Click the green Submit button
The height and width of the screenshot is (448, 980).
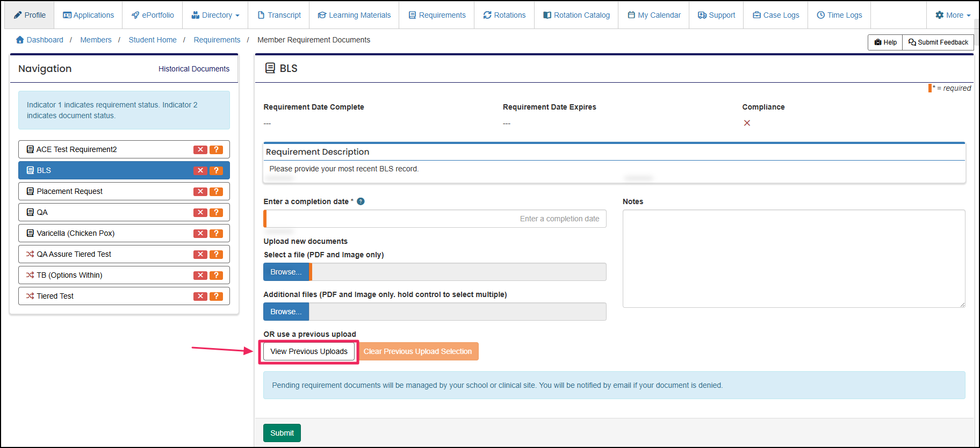[282, 433]
